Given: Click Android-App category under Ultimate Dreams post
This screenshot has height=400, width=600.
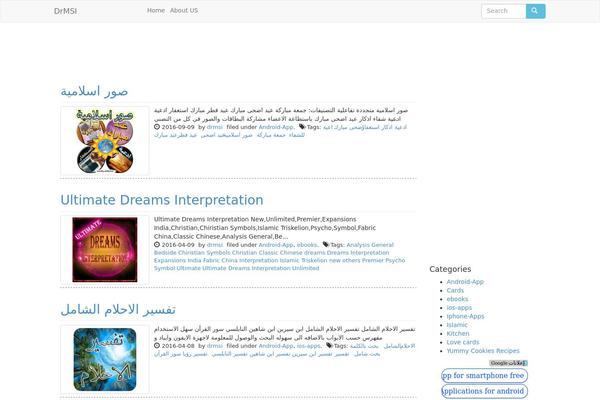Looking at the screenshot, I should click(x=276, y=245).
